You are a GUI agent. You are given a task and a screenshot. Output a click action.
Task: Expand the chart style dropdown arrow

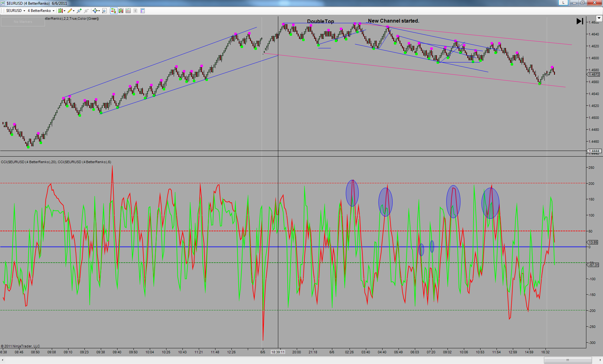pyautogui.click(x=64, y=11)
